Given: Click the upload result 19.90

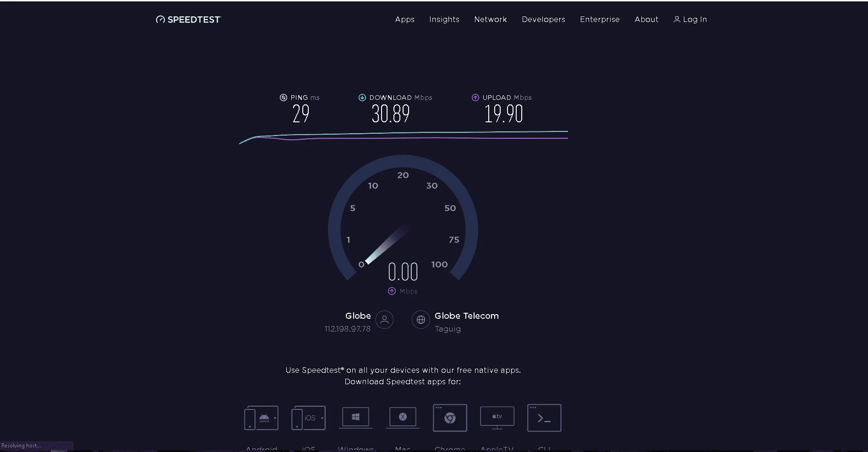Looking at the screenshot, I should tap(504, 114).
